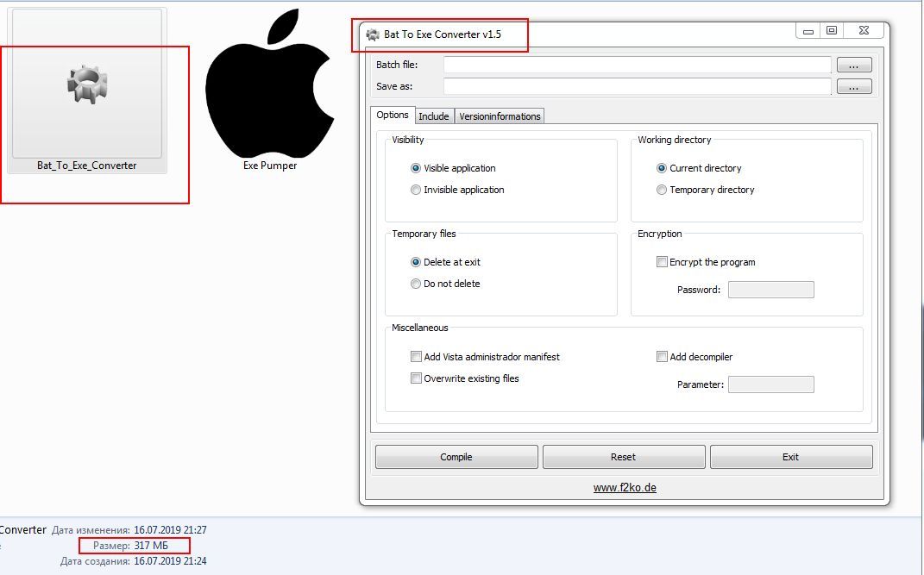Click the Exe Pumper file name label

[270, 166]
